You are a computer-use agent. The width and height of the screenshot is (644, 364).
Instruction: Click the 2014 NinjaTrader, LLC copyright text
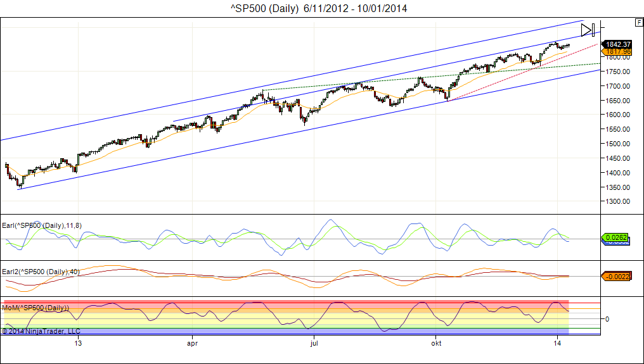point(41,330)
